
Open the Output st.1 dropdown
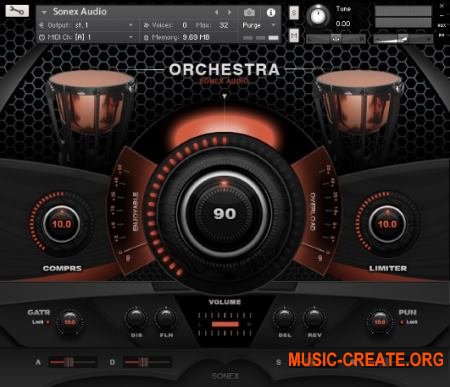86,25
